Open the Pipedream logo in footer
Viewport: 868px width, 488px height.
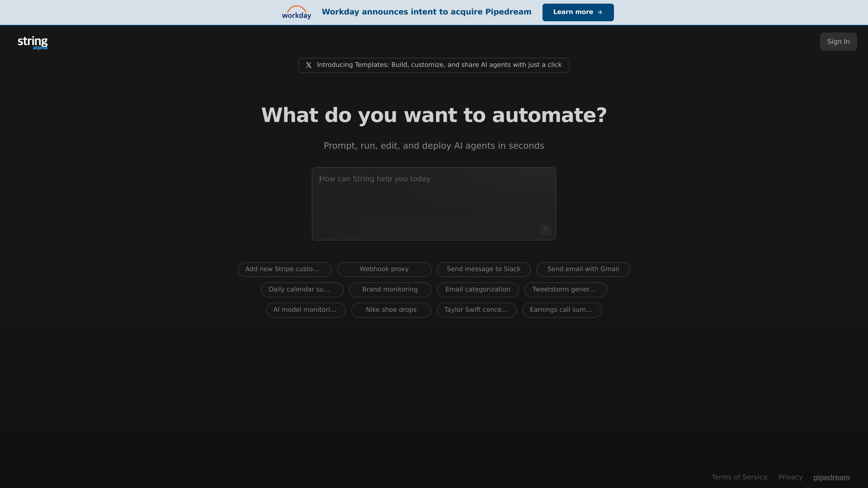(831, 478)
